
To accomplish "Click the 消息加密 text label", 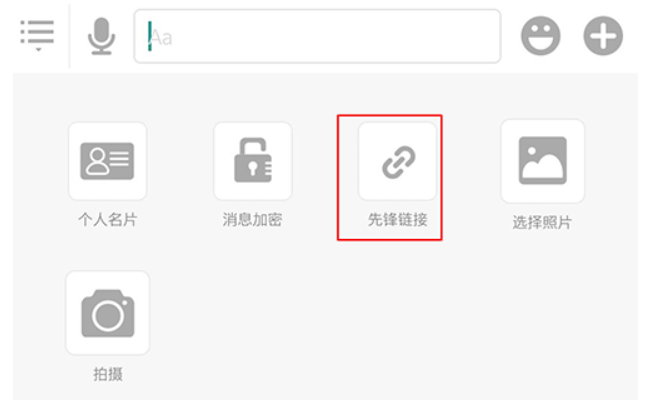I will coord(253,220).
